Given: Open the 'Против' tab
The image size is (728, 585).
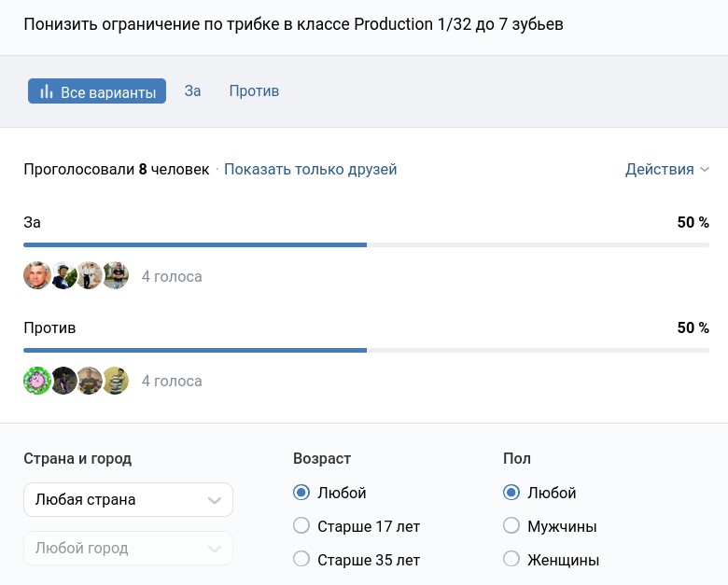Looking at the screenshot, I should point(254,91).
